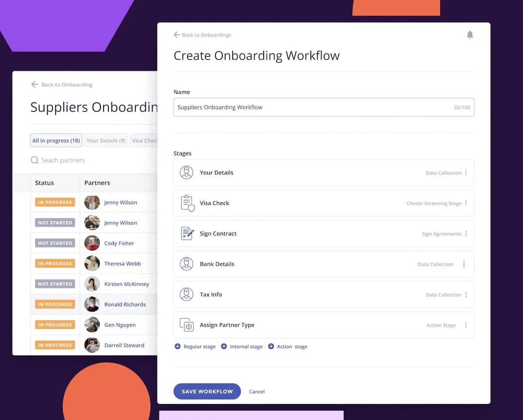Open the Visa Check stage three-dot menu
The width and height of the screenshot is (523, 420).
point(466,203)
